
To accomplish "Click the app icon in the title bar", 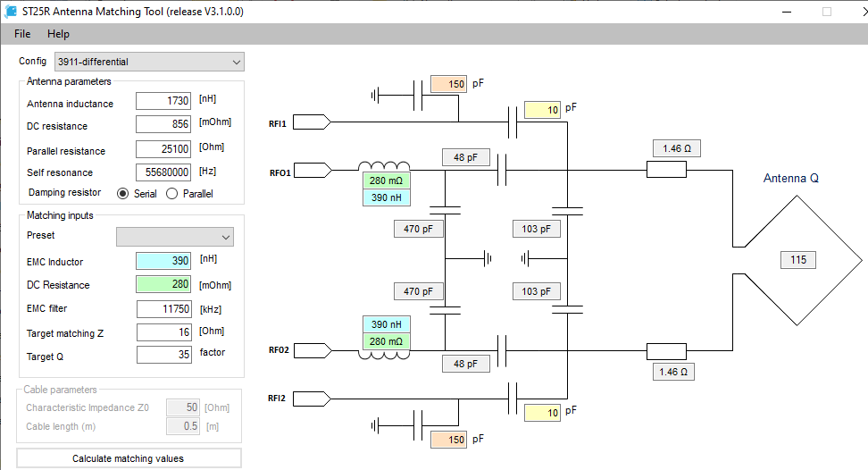I will 11,11.
